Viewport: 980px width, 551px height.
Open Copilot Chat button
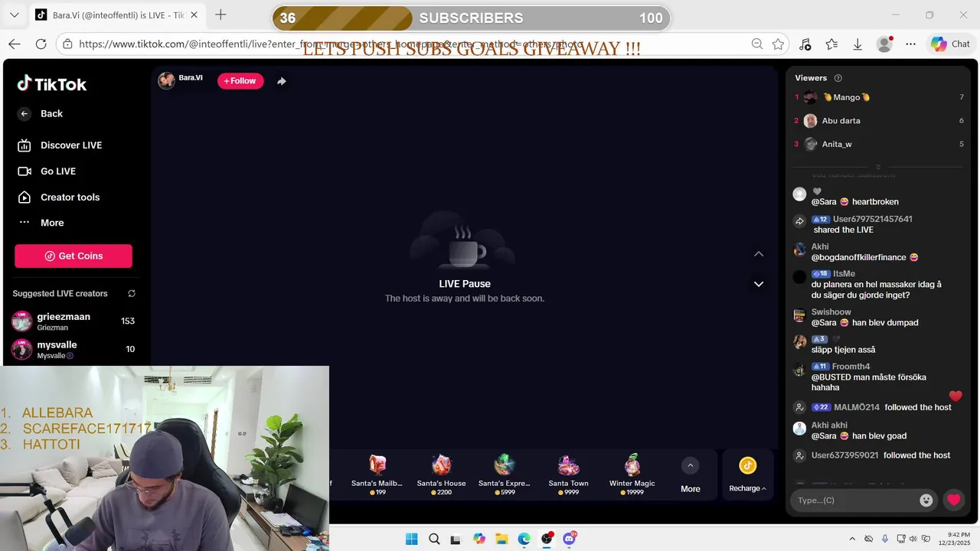click(950, 44)
